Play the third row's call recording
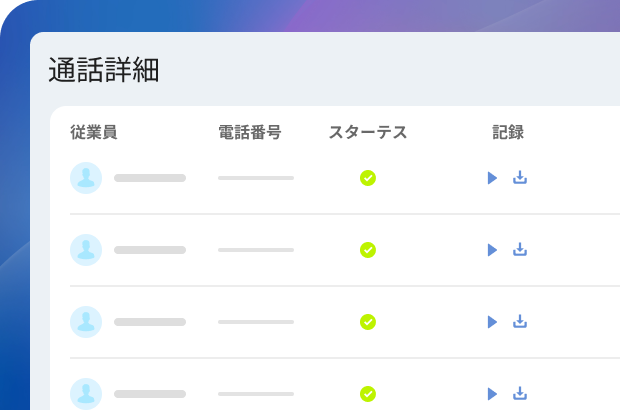The height and width of the screenshot is (410, 620). 492,322
